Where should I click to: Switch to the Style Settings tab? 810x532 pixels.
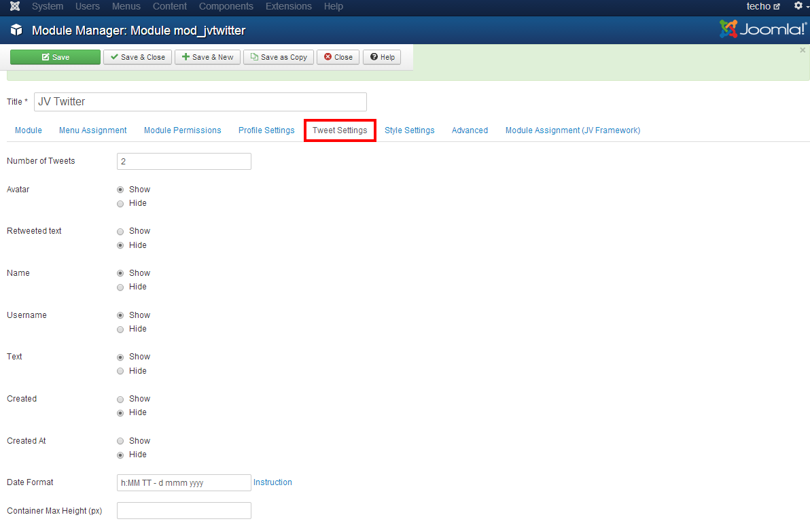pyautogui.click(x=409, y=130)
